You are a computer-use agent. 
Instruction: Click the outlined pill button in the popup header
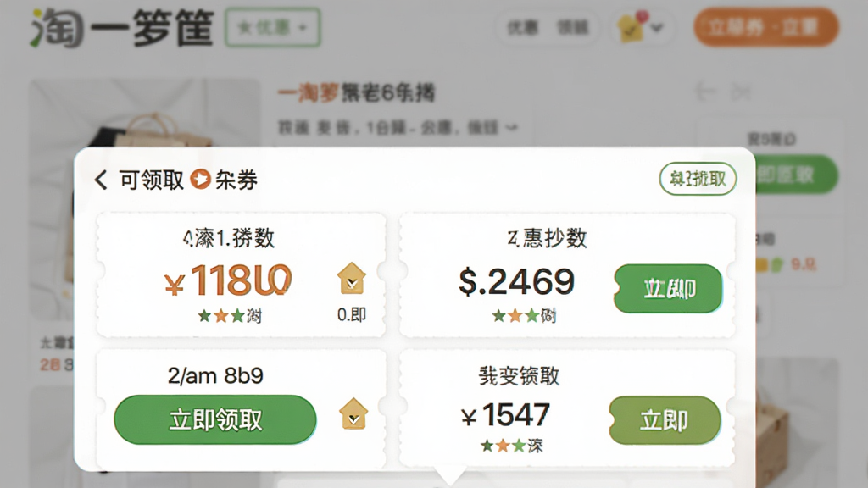click(698, 179)
